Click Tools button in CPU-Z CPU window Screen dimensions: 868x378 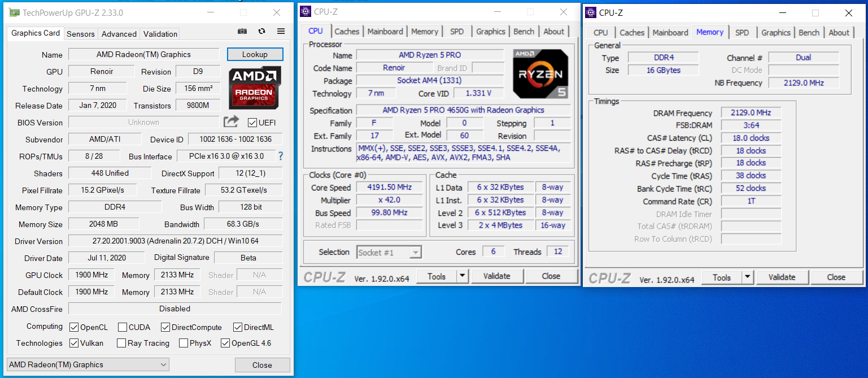click(x=437, y=276)
